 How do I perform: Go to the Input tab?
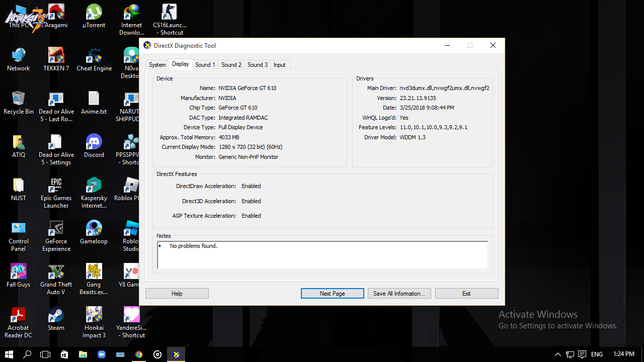tap(280, 65)
